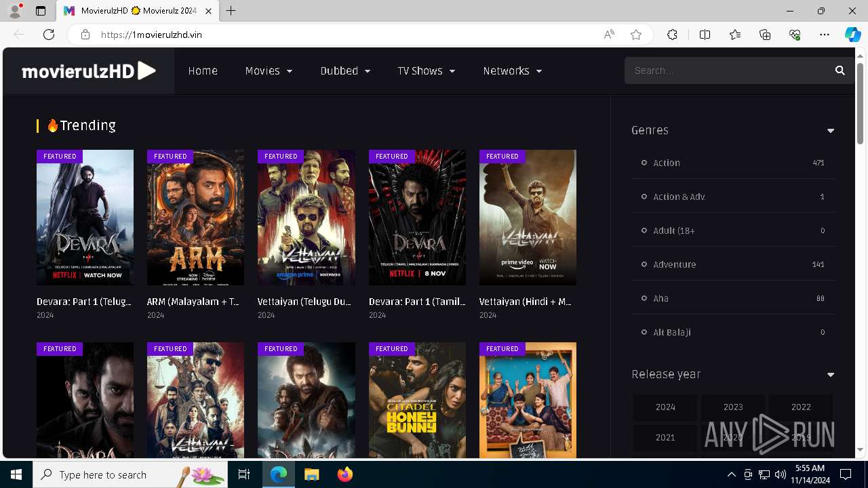This screenshot has height=488, width=868.
Task: Filter by release year 2023
Action: pyautogui.click(x=733, y=407)
